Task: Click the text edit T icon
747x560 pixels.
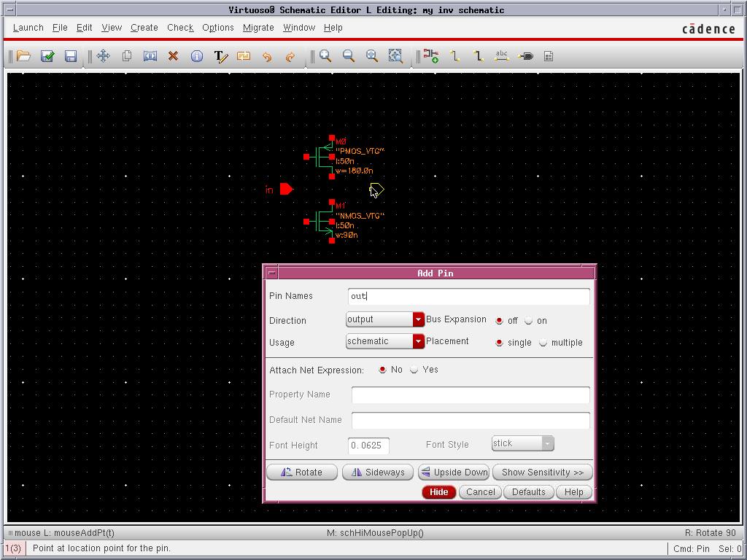Action: (220, 57)
